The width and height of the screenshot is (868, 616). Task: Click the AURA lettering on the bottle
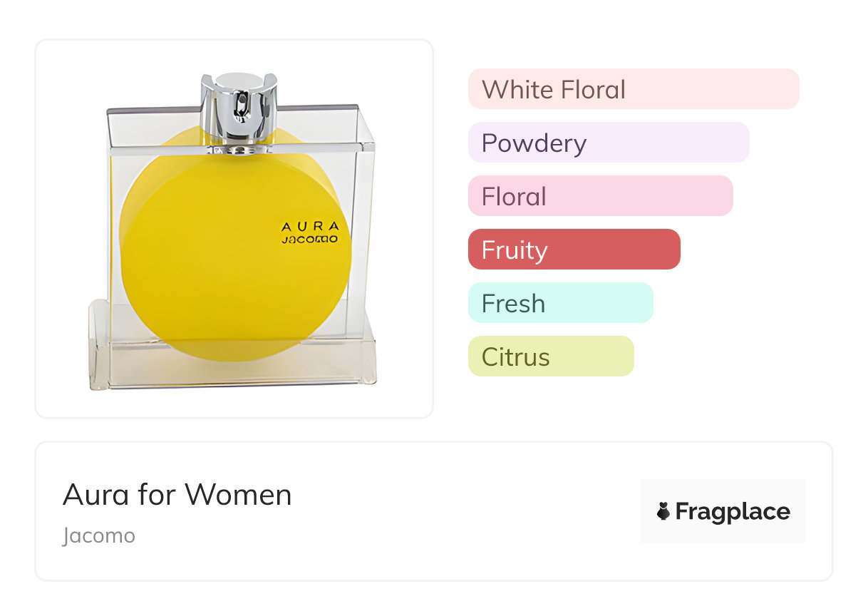coord(305,227)
